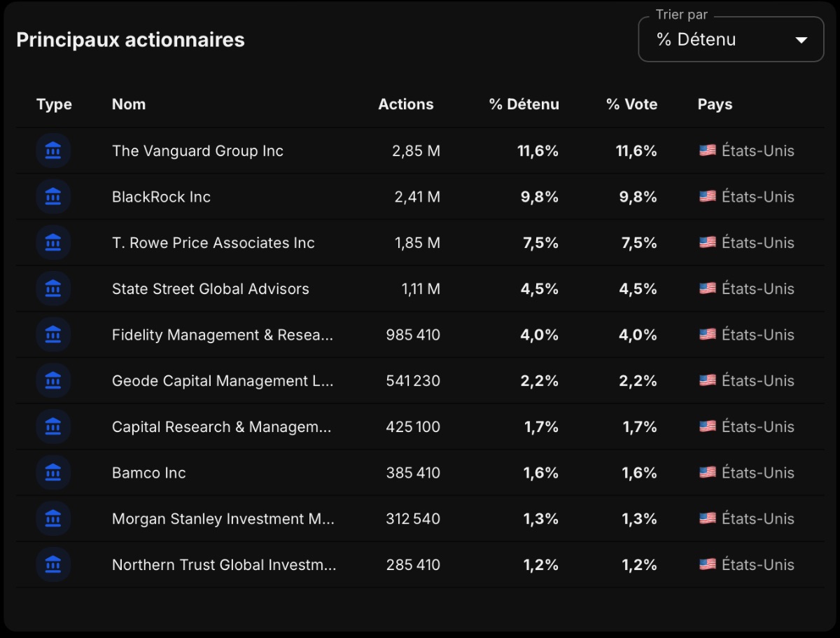The width and height of the screenshot is (840, 638).
Task: Click US flag in Capital Research row
Action: (708, 427)
